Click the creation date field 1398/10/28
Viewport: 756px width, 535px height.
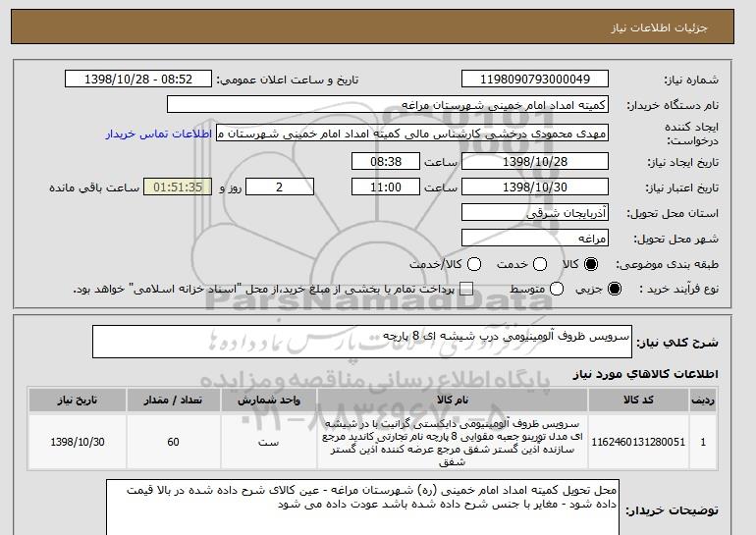(x=535, y=161)
